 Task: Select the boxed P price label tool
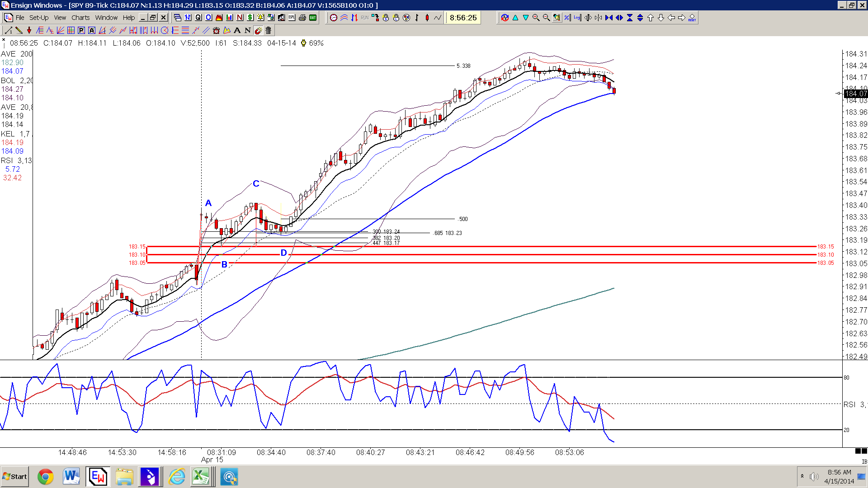81,30
